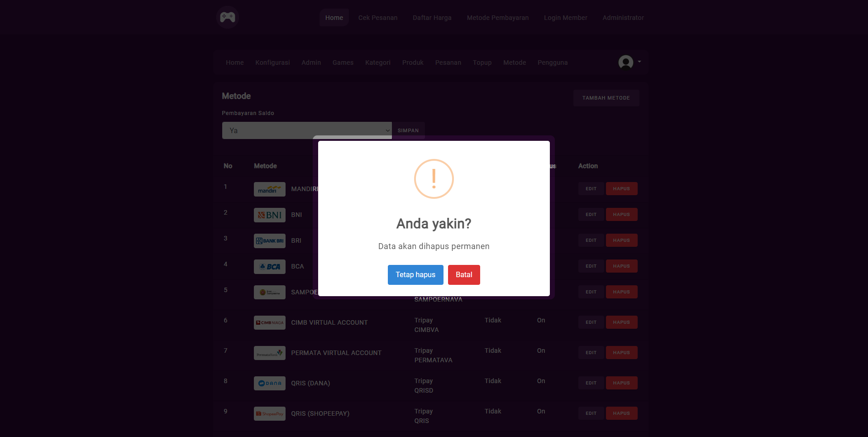868x437 pixels.
Task: Click the PERMATA VIRTUAL ACCOUNT name text
Action: tap(336, 353)
